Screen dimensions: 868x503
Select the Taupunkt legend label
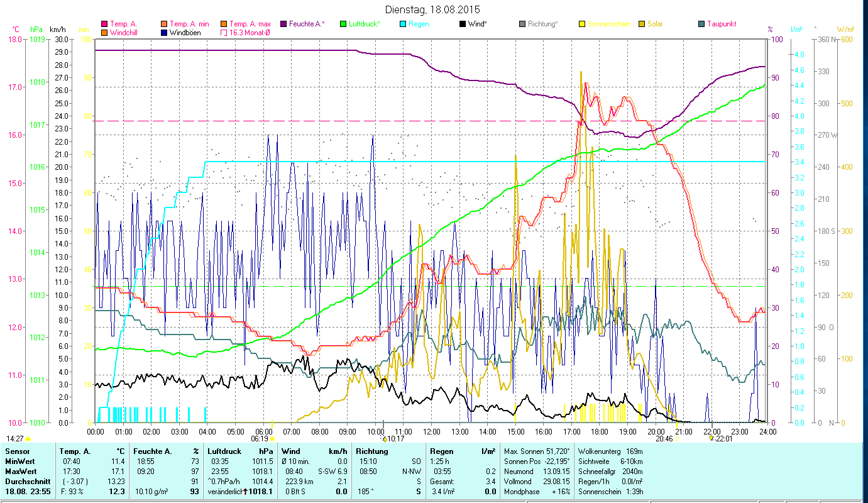[722, 24]
